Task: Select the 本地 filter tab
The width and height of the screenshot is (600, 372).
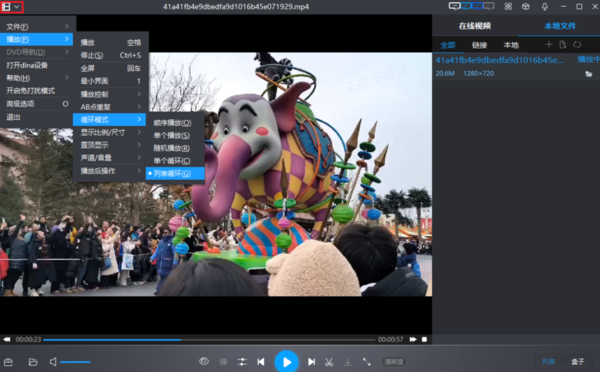Action: [511, 45]
